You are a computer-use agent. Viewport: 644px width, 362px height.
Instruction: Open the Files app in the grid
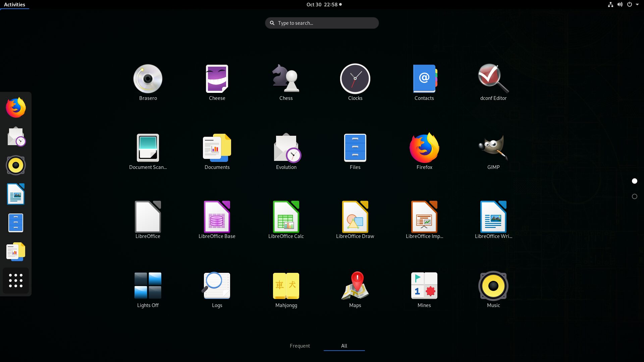pos(355,152)
